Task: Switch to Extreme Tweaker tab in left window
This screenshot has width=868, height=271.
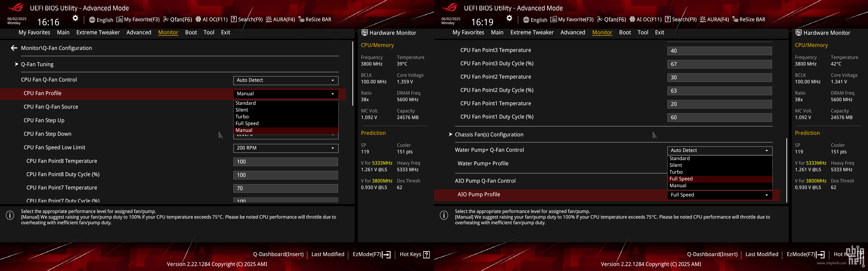Action: point(98,32)
